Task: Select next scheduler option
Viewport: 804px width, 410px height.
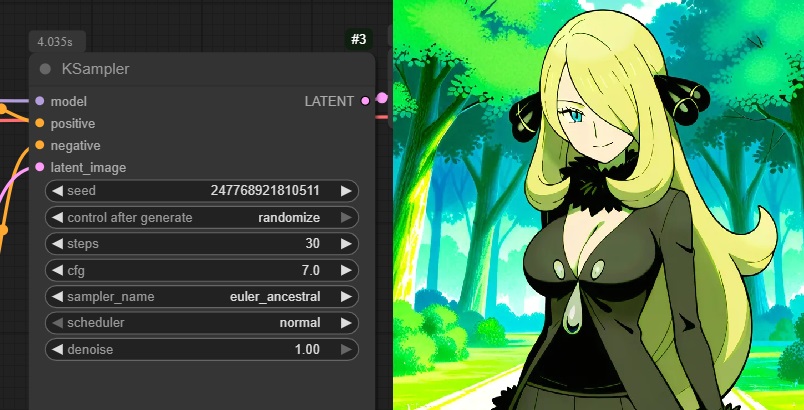Action: (x=346, y=323)
